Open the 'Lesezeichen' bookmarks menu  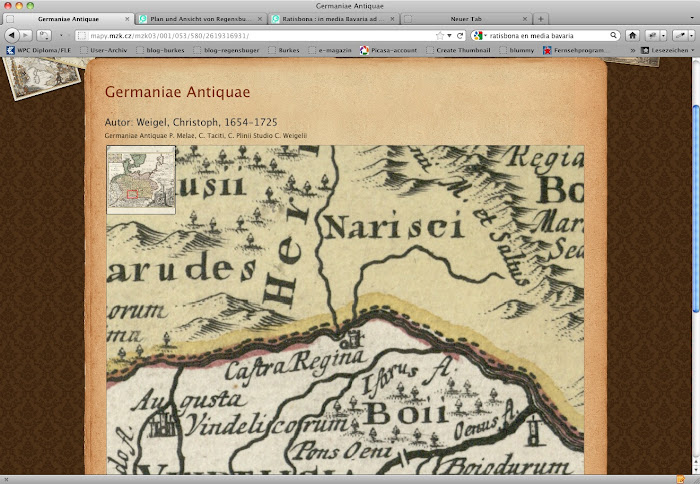click(668, 50)
